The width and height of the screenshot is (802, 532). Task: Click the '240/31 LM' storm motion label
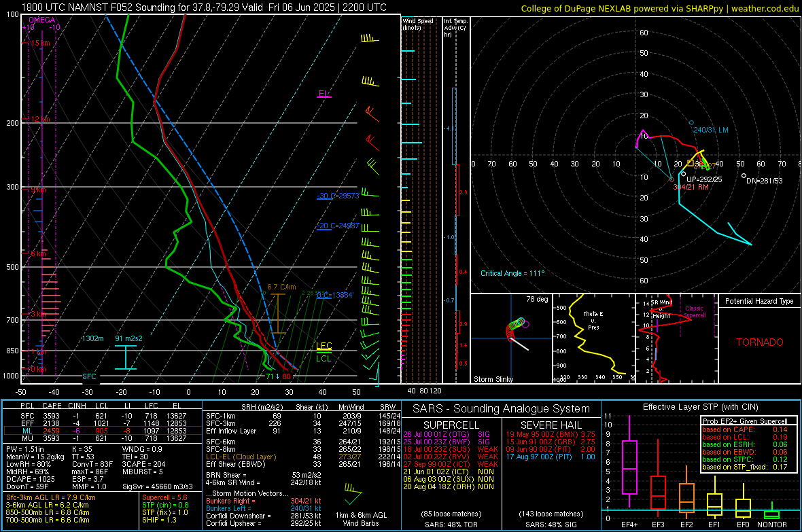tap(710, 130)
